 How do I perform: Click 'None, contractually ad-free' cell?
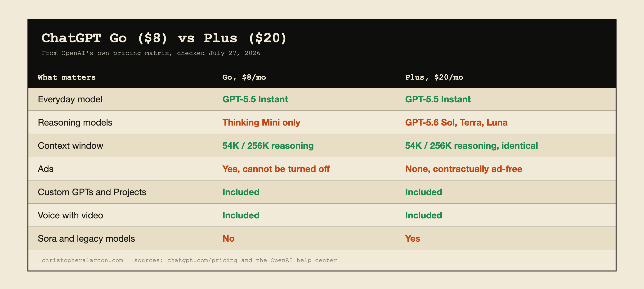click(x=464, y=169)
